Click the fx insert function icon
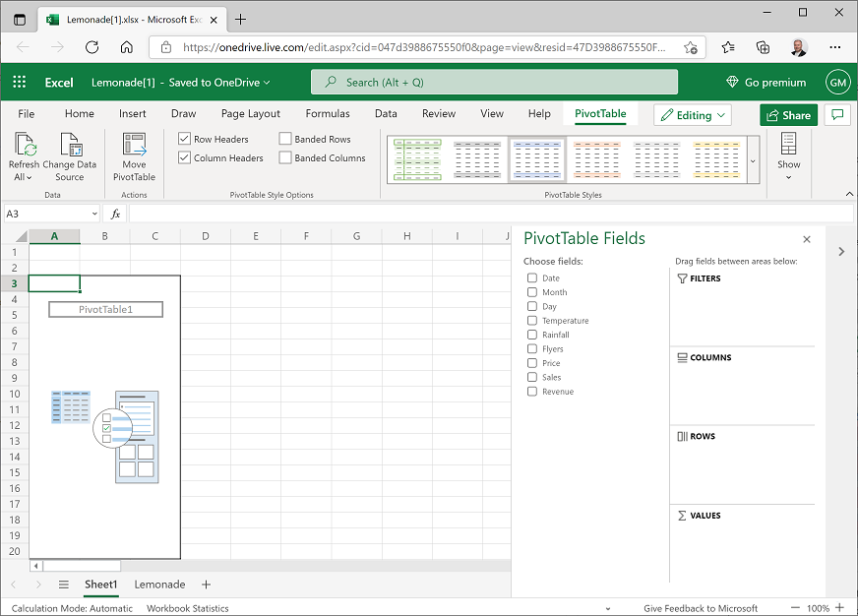Image resolution: width=858 pixels, height=616 pixels. click(x=115, y=213)
